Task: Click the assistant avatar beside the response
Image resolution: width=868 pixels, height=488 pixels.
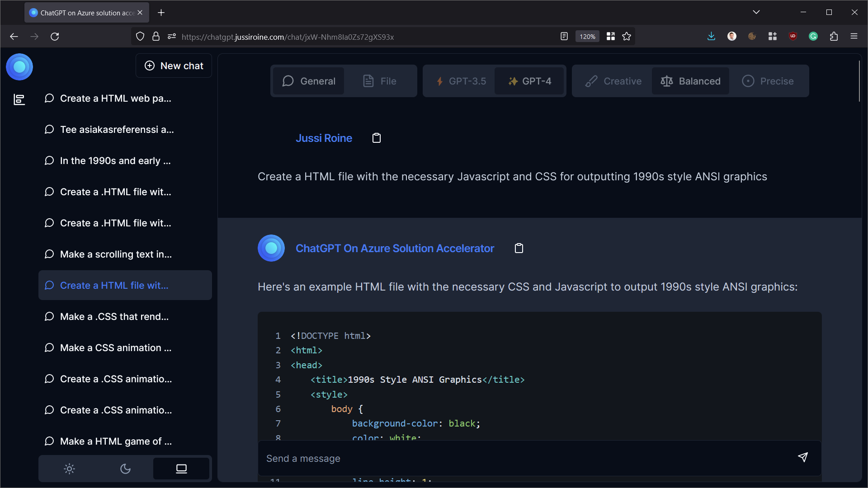Action: pos(271,248)
